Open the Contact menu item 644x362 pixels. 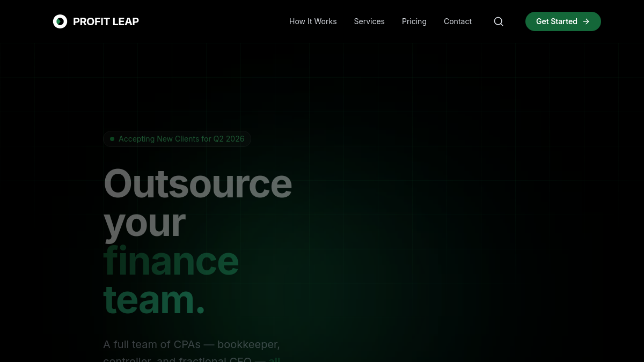pos(458,21)
